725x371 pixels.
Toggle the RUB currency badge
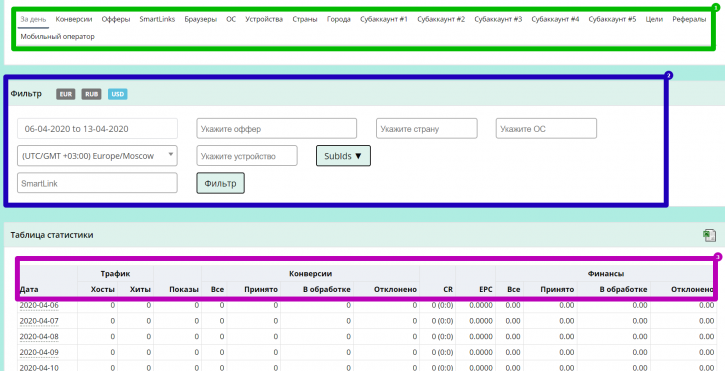click(92, 94)
